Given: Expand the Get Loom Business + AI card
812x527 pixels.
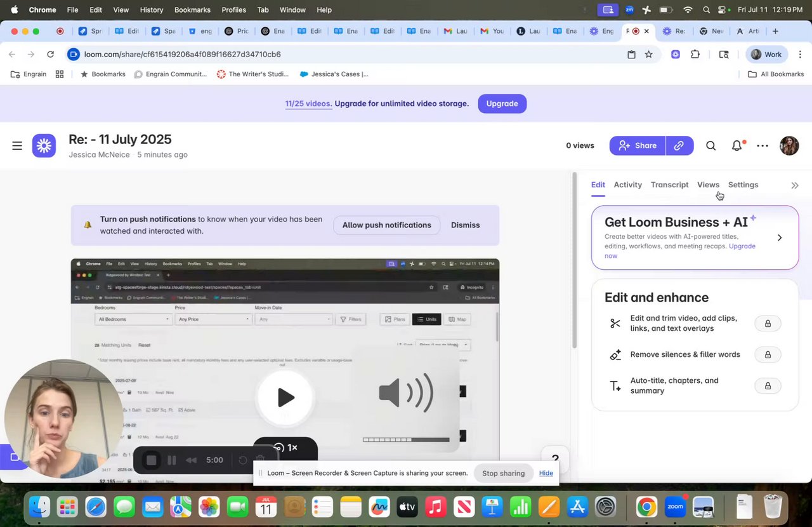Looking at the screenshot, I should (780, 237).
